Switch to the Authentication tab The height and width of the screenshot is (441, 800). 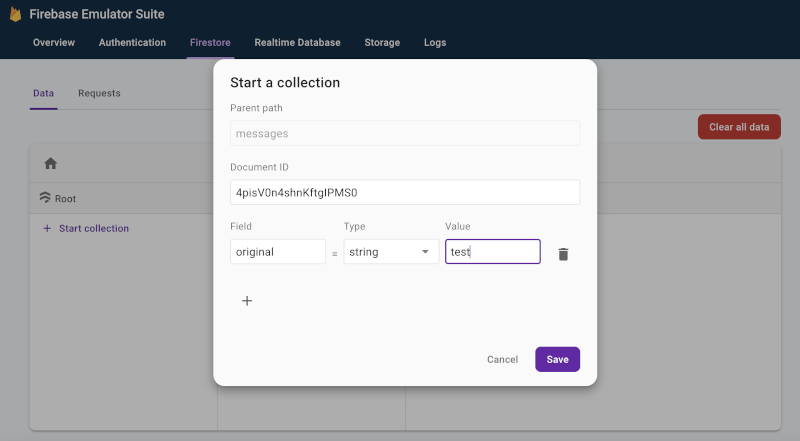[x=132, y=43]
